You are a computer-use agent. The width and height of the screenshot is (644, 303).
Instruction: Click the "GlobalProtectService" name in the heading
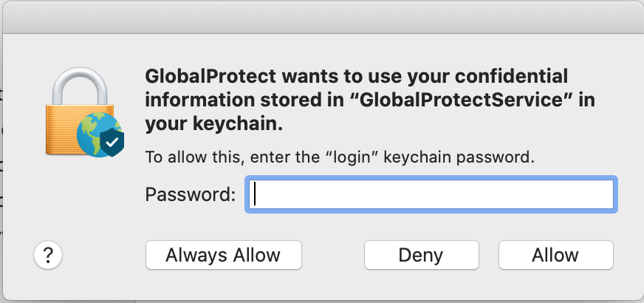459,101
